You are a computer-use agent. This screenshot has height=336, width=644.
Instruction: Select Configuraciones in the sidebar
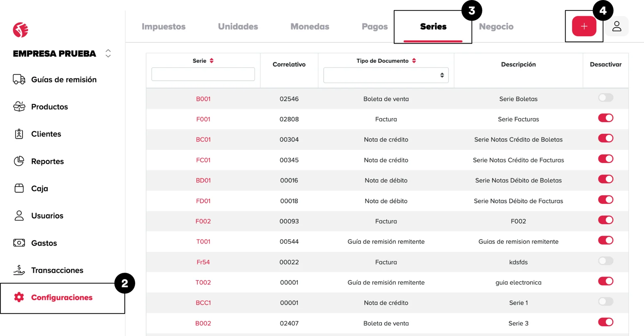[x=62, y=298]
